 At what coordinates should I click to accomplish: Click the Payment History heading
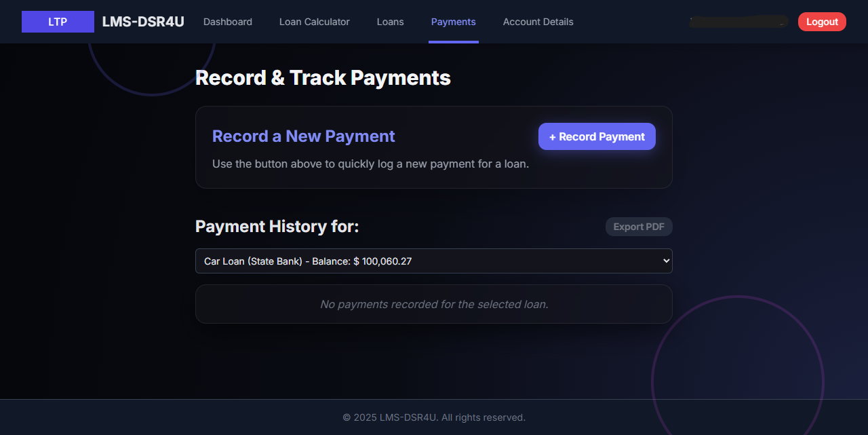click(277, 226)
